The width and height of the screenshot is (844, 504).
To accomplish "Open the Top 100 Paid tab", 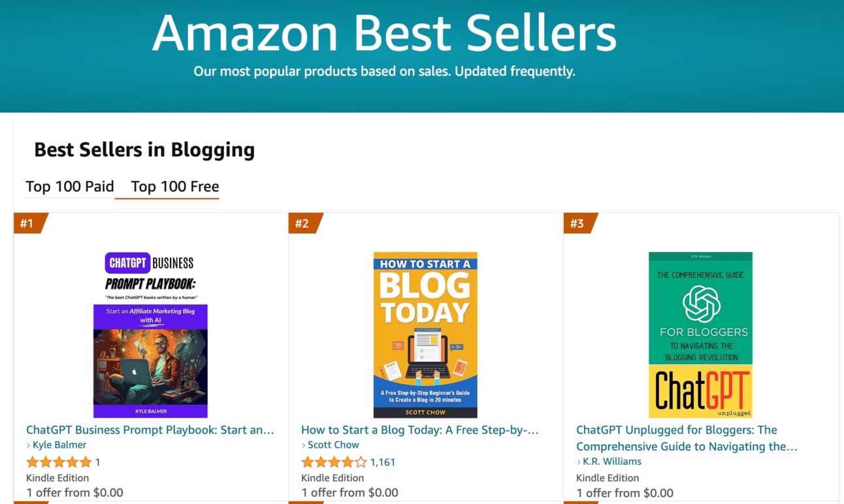I will point(70,187).
